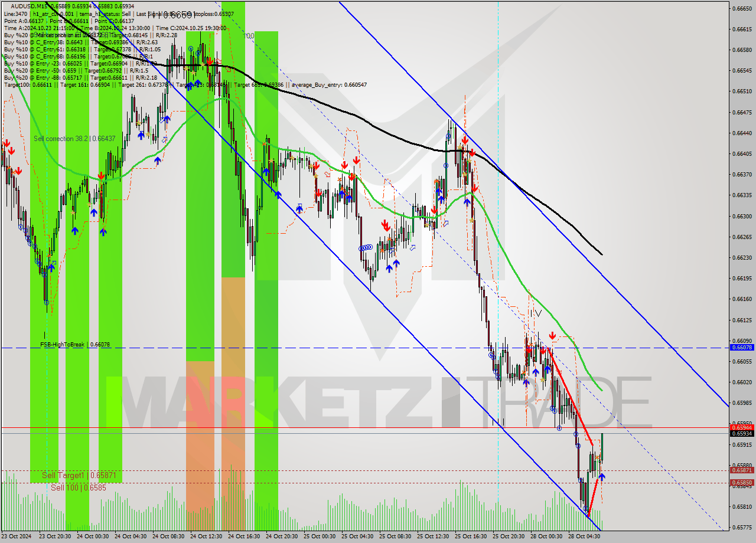
Task: Click the '25 Oct 08:30' time axis label
Action: [x=396, y=537]
